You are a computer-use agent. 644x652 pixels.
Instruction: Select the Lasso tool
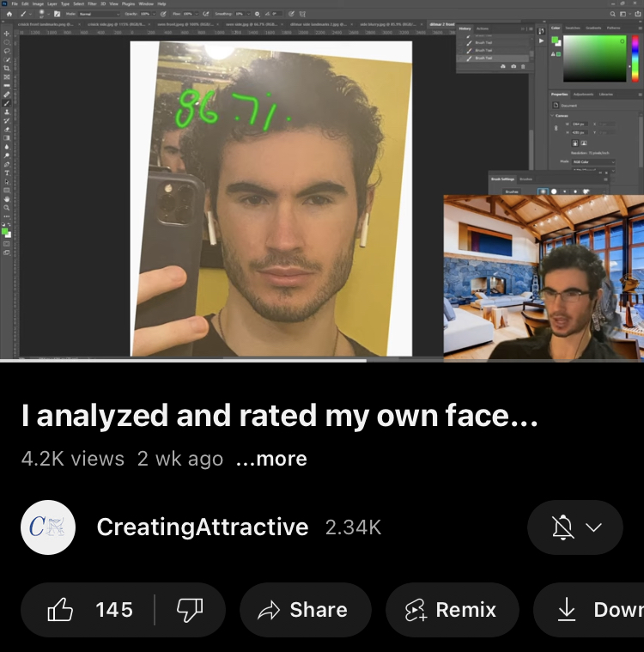(7, 51)
